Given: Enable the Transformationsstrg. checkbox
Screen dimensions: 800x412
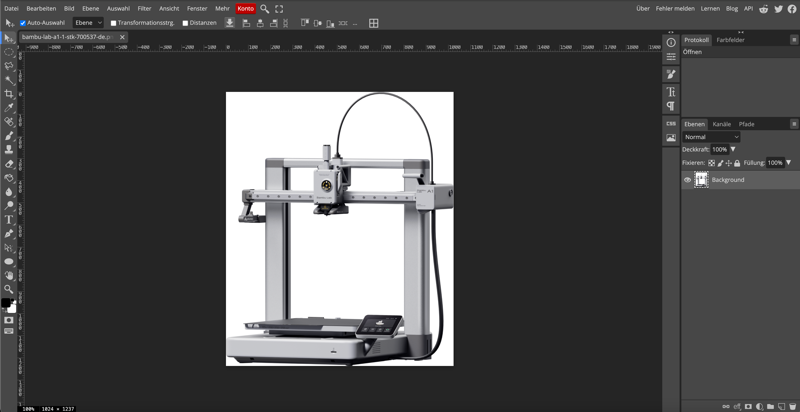Looking at the screenshot, I should (x=113, y=22).
